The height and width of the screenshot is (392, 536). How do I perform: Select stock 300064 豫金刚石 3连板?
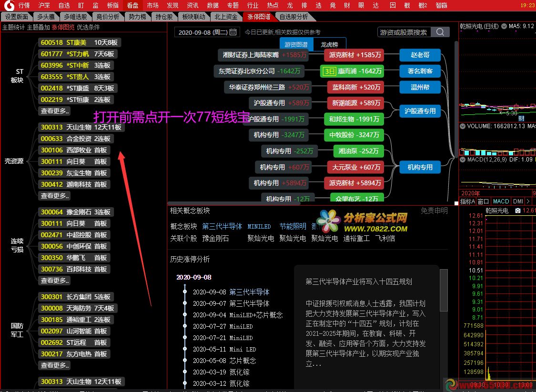(76, 212)
